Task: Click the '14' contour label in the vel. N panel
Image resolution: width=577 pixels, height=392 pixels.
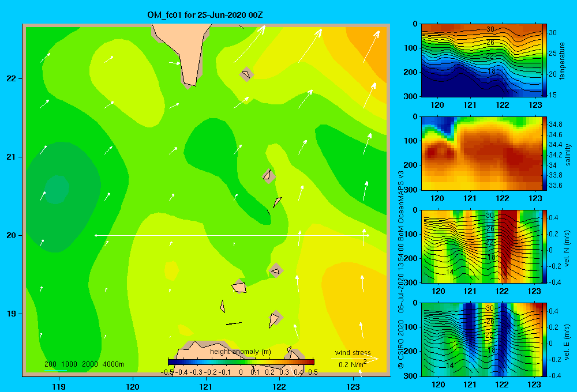Action: point(449,272)
